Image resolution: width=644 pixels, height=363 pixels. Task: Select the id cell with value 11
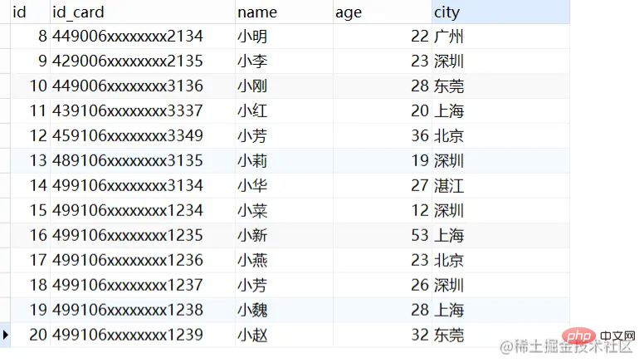coord(30,111)
